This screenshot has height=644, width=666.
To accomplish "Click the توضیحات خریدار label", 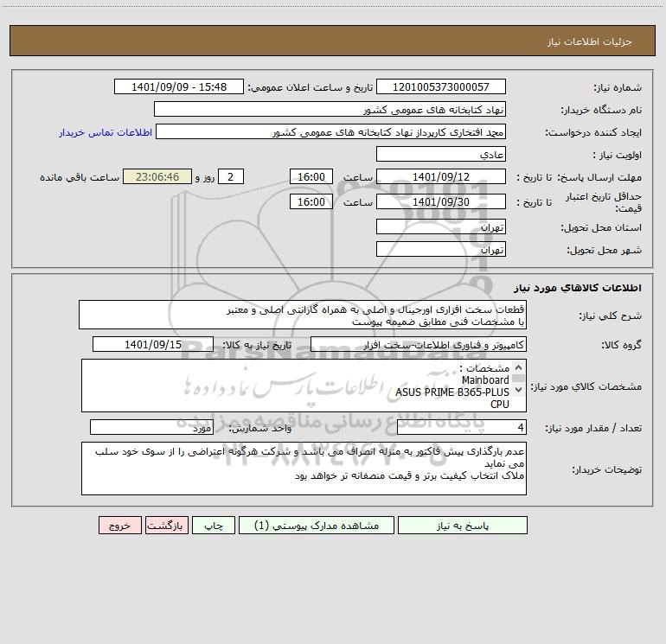I will [607, 469].
